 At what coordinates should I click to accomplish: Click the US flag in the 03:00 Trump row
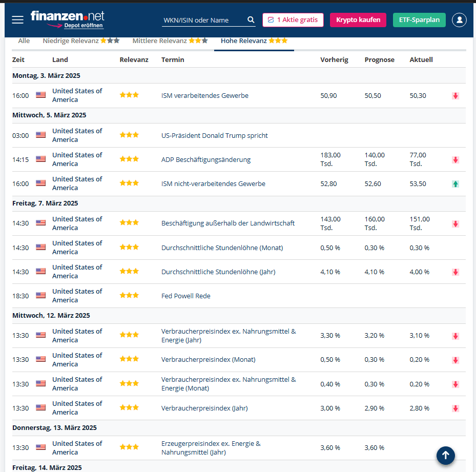[40, 135]
